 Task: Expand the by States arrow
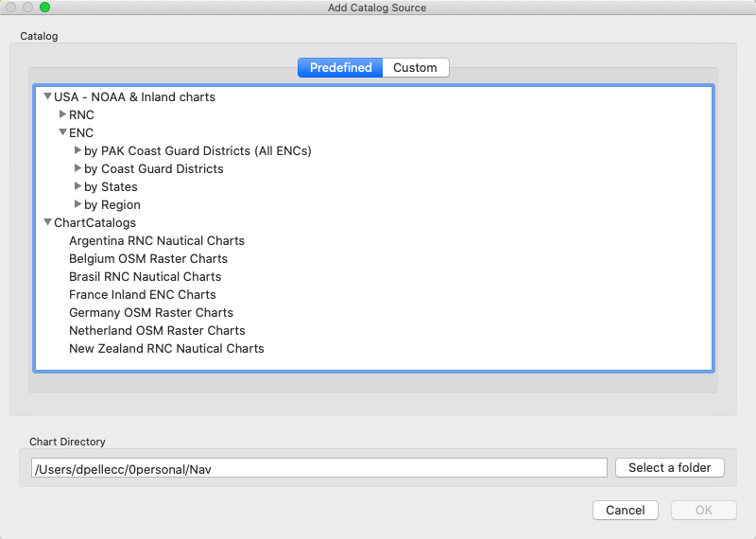[77, 185]
